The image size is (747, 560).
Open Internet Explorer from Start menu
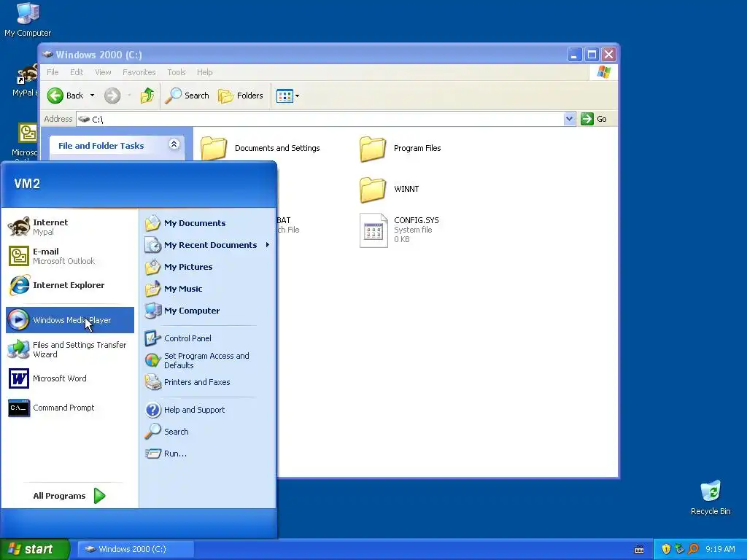(x=70, y=285)
